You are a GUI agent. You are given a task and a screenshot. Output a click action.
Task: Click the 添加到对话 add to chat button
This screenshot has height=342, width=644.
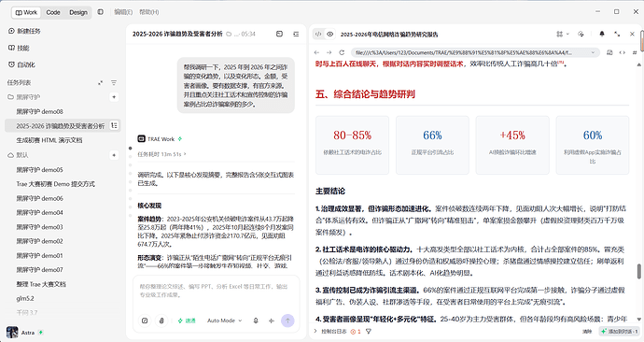pyautogui.click(x=619, y=332)
